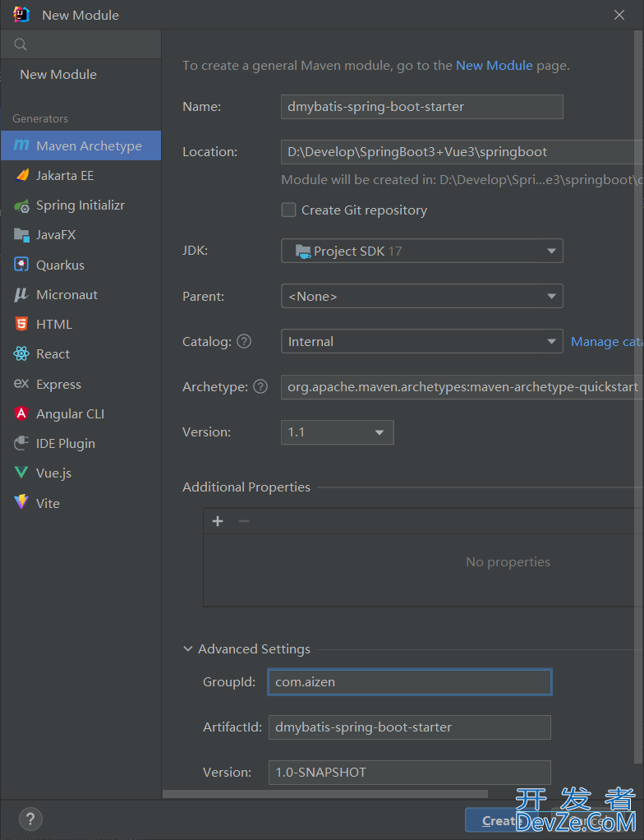Click the React atom icon
Screen dimensions: 644x840
21,353
